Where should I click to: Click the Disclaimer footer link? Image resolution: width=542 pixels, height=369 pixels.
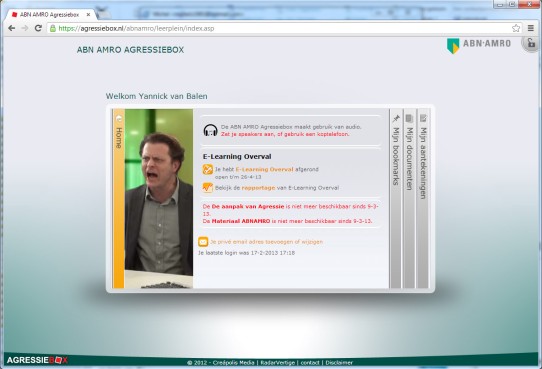[339, 362]
